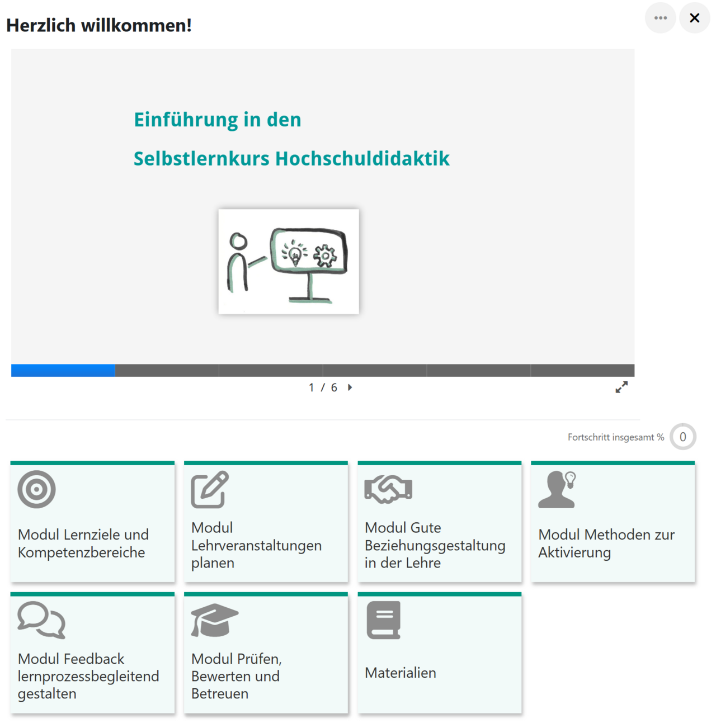Image resolution: width=716 pixels, height=728 pixels.
Task: Click the teacher presentation illustration
Action: click(289, 262)
